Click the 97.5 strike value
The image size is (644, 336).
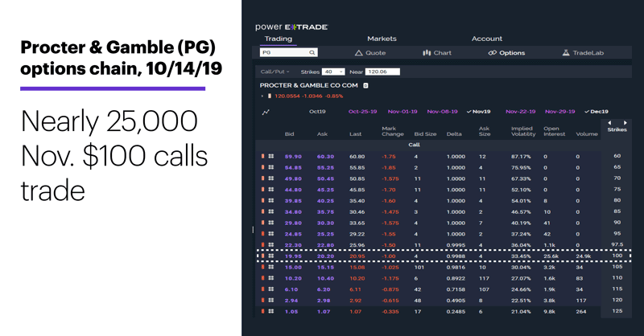tap(617, 244)
